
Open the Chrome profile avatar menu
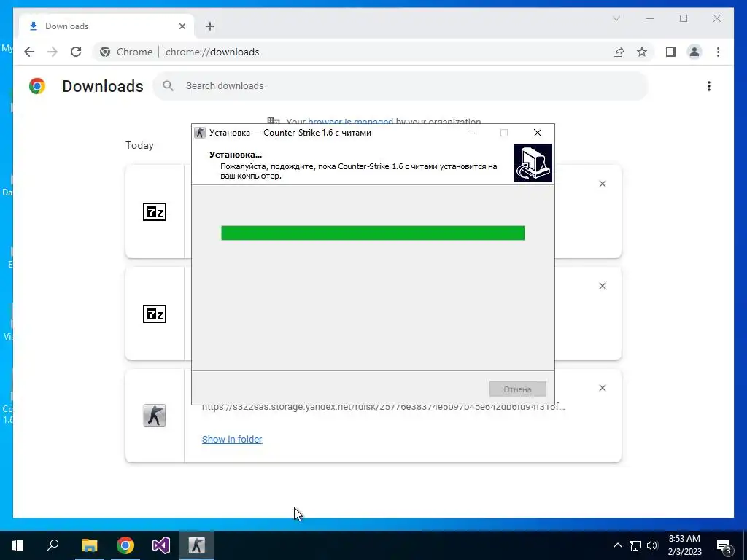694,52
